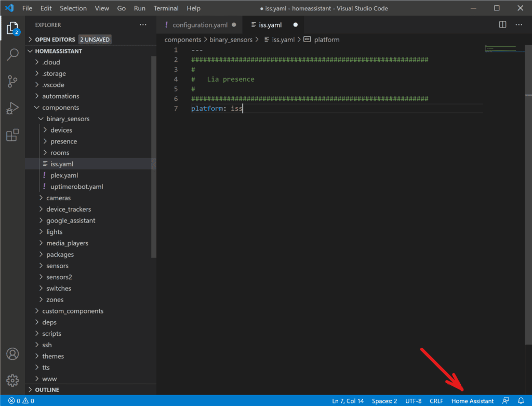Click the editor minimap preview

pyautogui.click(x=500, y=49)
